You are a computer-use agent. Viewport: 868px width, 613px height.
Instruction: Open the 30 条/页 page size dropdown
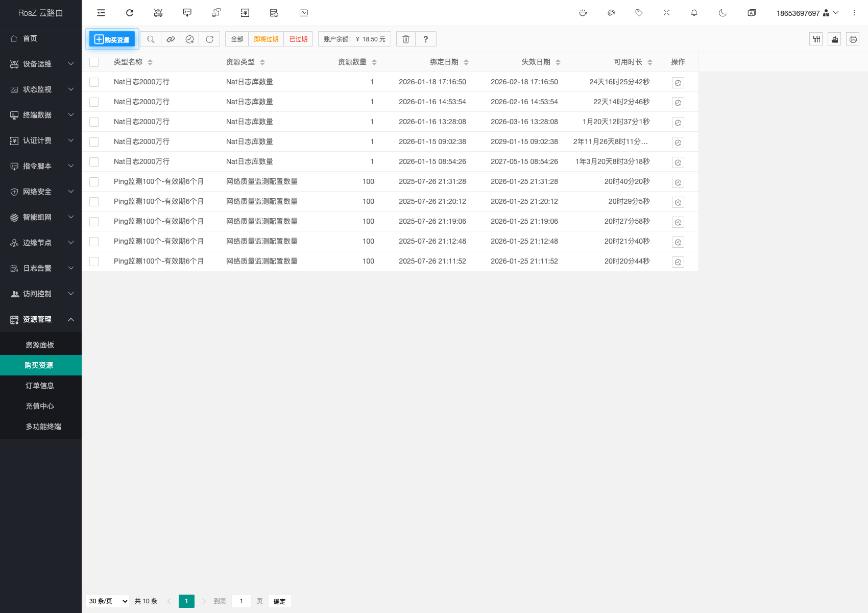[x=108, y=601]
